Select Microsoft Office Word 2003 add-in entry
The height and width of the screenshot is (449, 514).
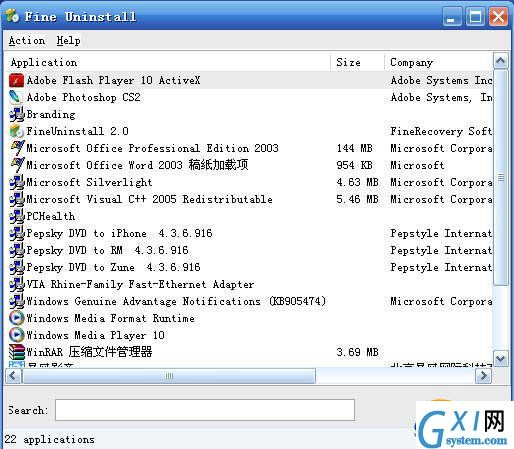tap(137, 165)
